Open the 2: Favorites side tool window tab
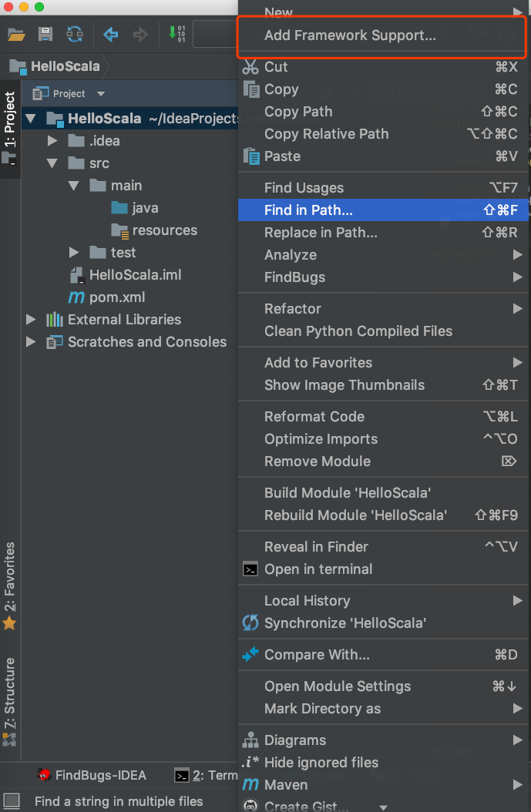Image resolution: width=531 pixels, height=812 pixels. click(10, 586)
